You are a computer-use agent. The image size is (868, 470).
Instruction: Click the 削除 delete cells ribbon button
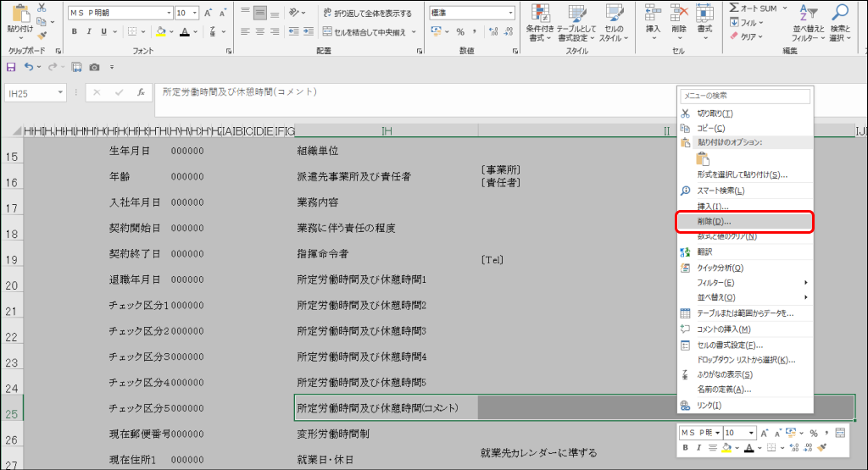pos(679,23)
